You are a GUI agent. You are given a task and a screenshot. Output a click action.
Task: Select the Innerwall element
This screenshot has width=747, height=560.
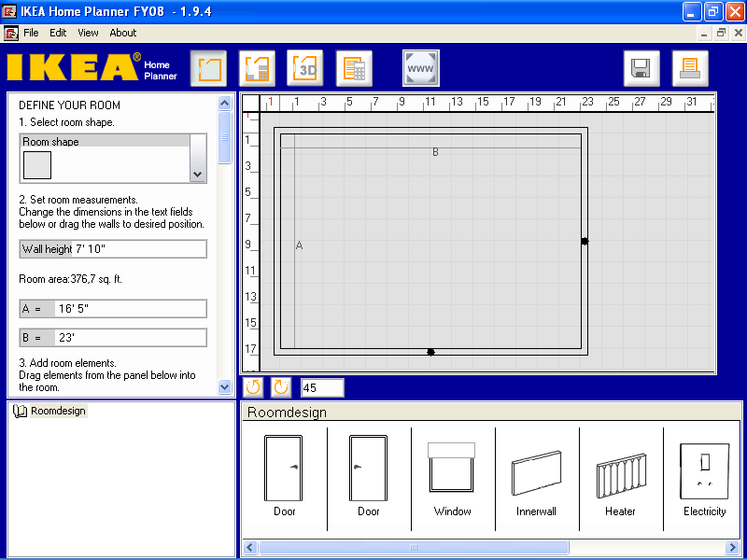[x=536, y=471]
